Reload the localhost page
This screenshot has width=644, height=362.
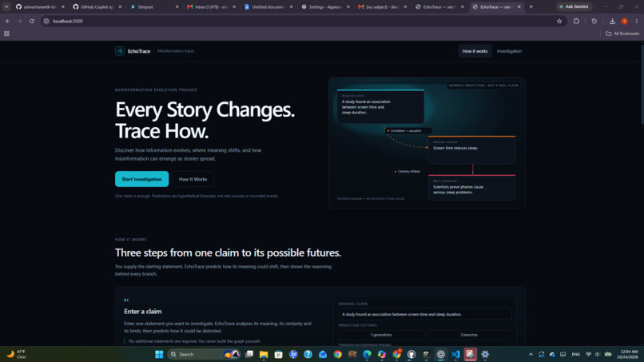pos(32,21)
